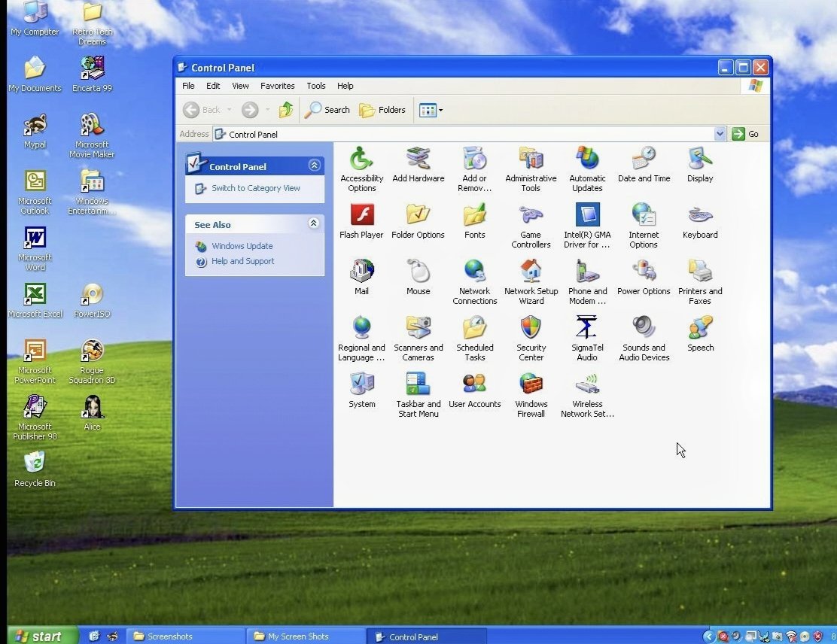Click the Go button beside address bar

[x=745, y=134]
